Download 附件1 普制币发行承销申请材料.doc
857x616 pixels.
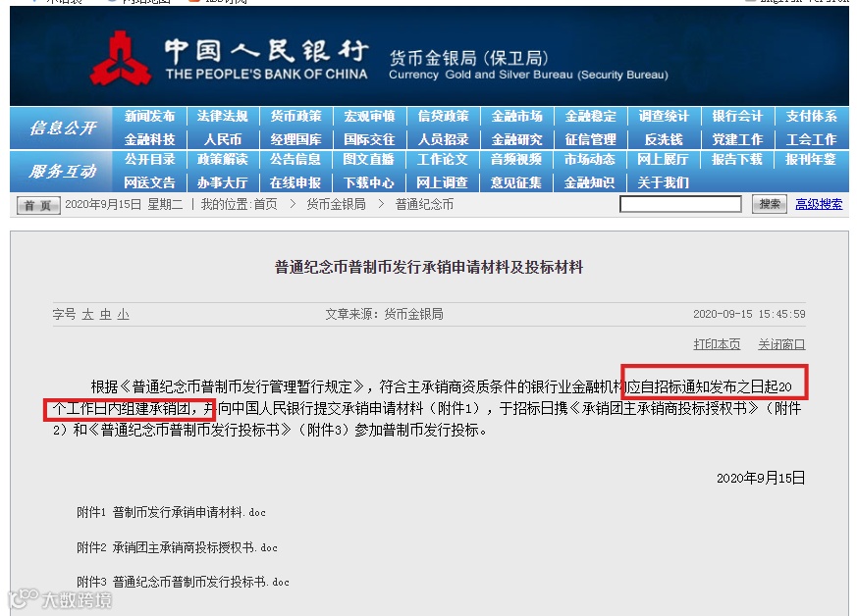click(171, 512)
